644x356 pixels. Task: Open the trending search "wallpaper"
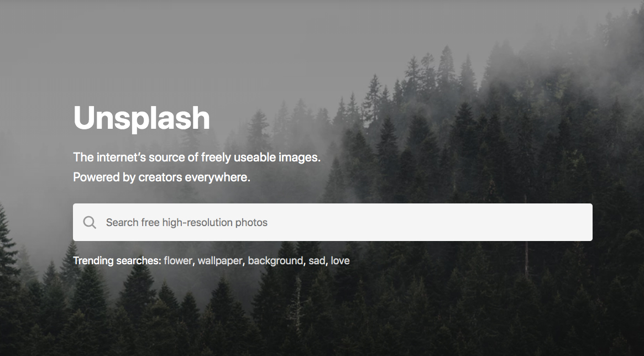219,261
